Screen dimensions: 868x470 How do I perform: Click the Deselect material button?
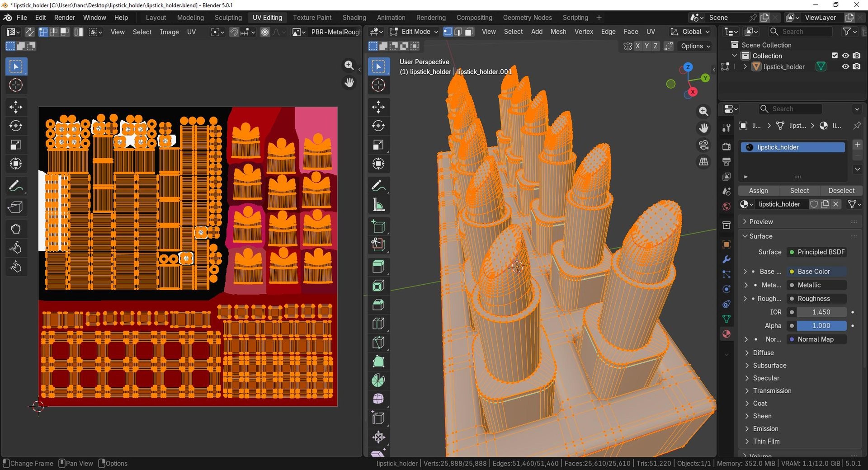pyautogui.click(x=841, y=191)
